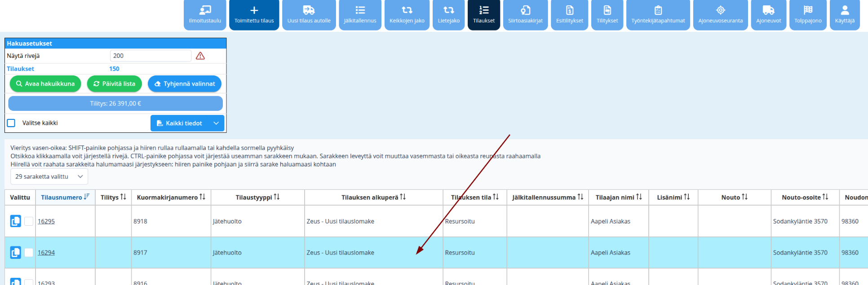Select checkbox for order 16294 row
The image size is (868, 285).
click(29, 253)
